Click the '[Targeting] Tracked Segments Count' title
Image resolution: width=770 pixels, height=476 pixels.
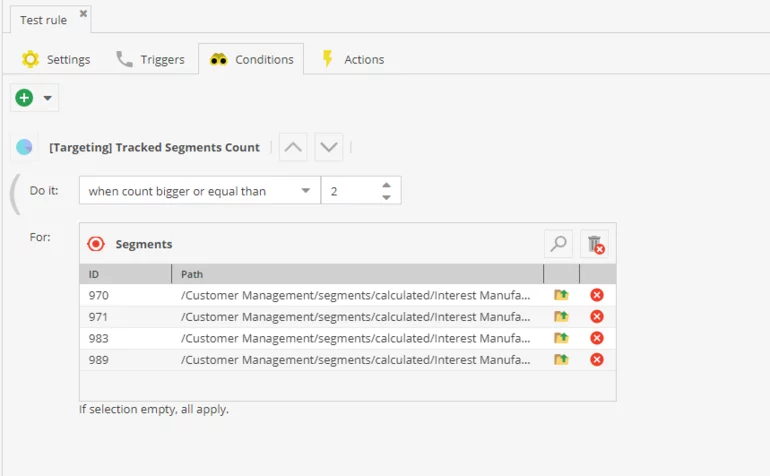click(154, 147)
